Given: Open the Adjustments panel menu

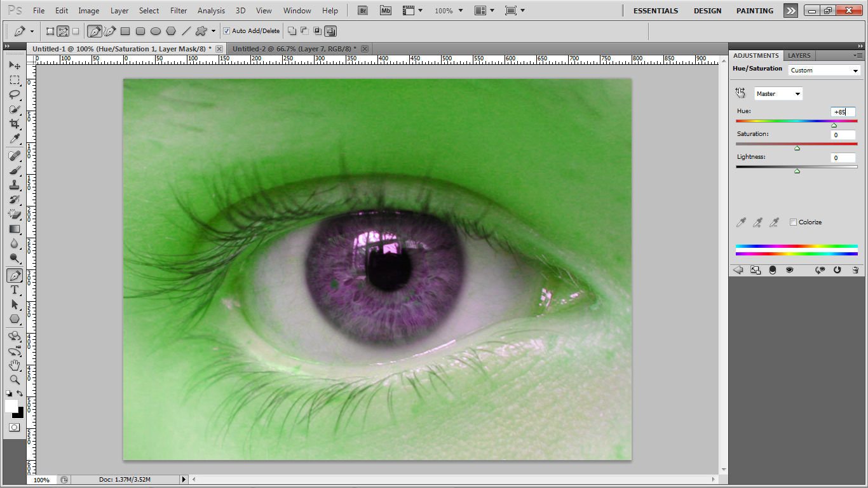Looking at the screenshot, I should (x=858, y=55).
